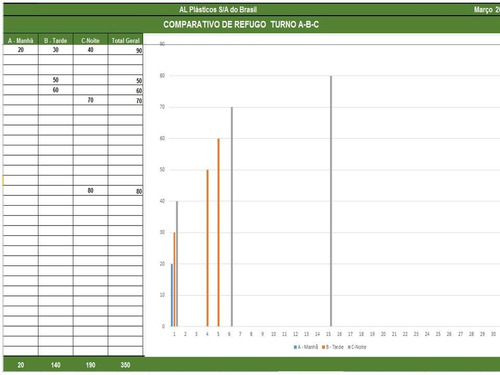Click y-axis label 50 on the chart
Viewport: 500px width, 375px height.
pyautogui.click(x=162, y=170)
